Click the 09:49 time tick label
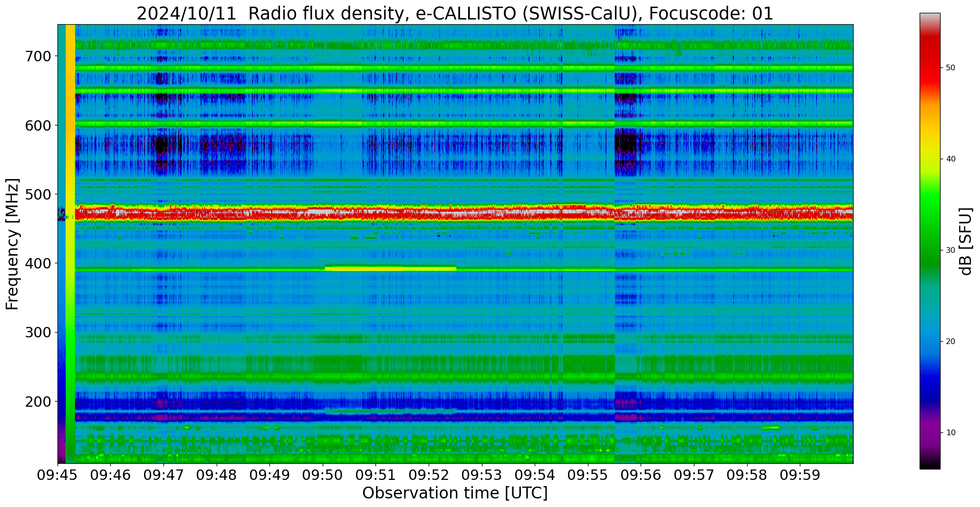 (x=270, y=475)
